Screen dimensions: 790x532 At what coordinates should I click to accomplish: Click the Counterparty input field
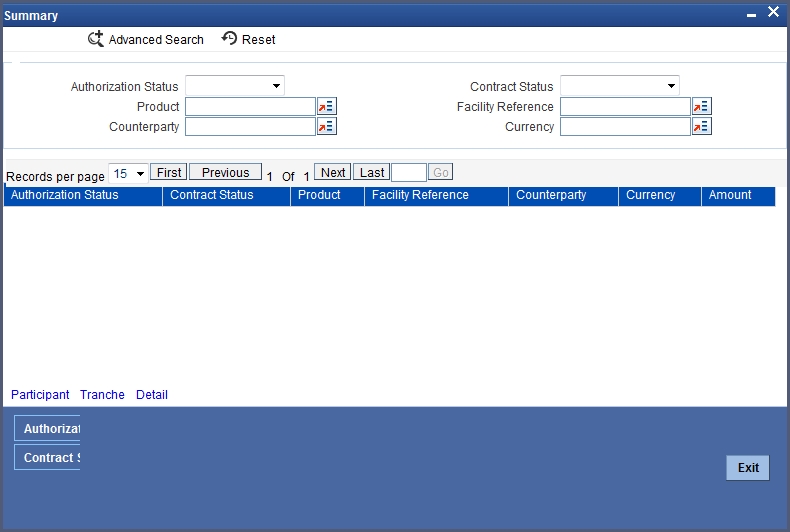(250, 126)
